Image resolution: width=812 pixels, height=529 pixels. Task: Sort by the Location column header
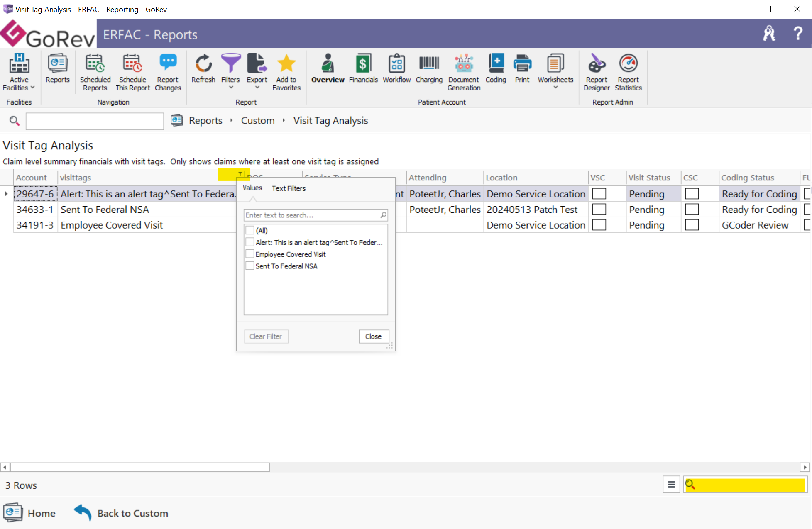[536, 178]
